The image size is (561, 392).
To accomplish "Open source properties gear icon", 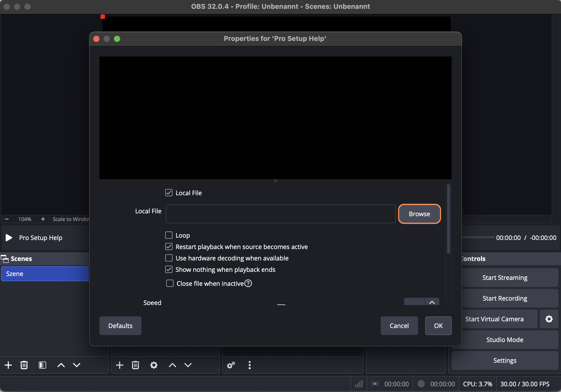I will 154,365.
